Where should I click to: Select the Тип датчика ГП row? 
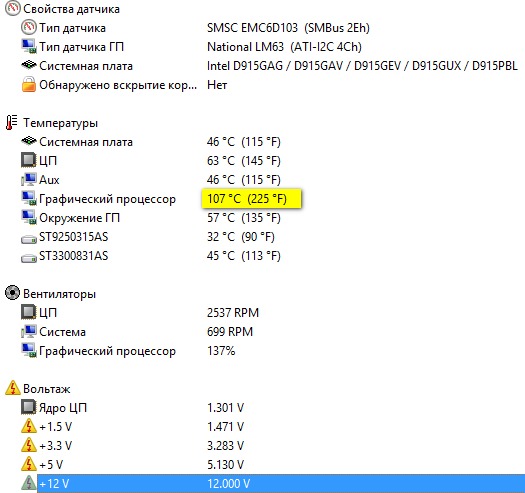point(262,47)
